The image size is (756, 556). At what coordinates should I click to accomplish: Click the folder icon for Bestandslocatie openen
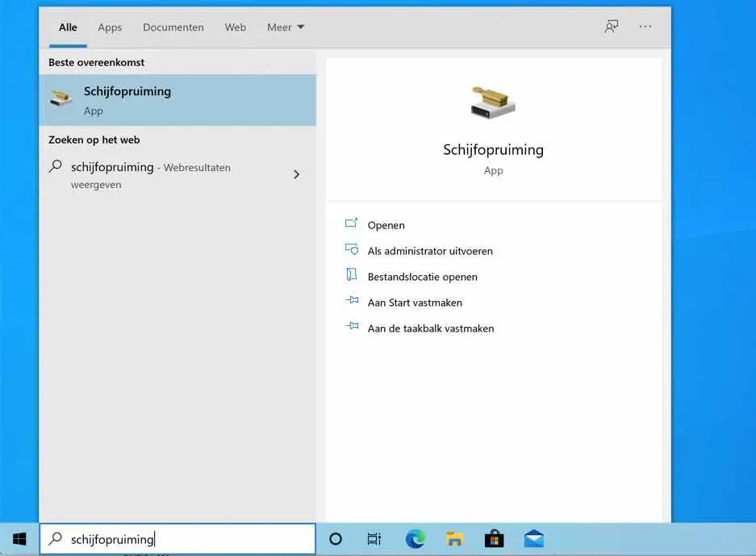pyautogui.click(x=352, y=275)
